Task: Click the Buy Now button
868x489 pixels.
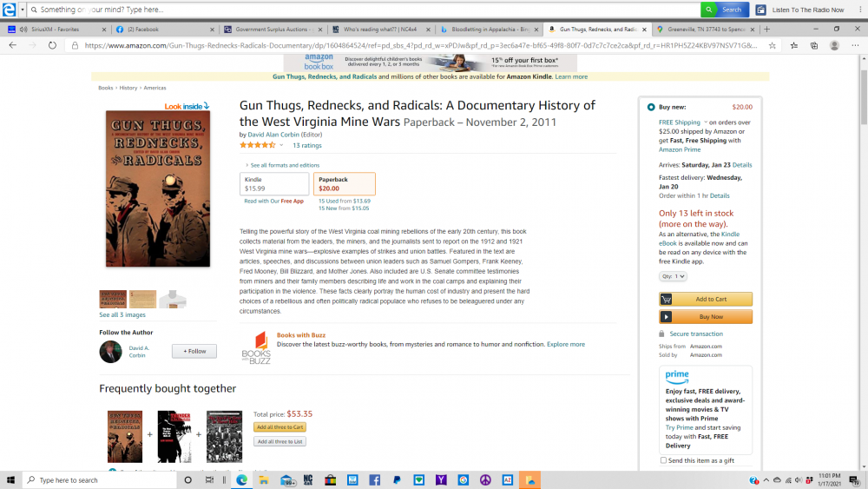Action: [705, 317]
